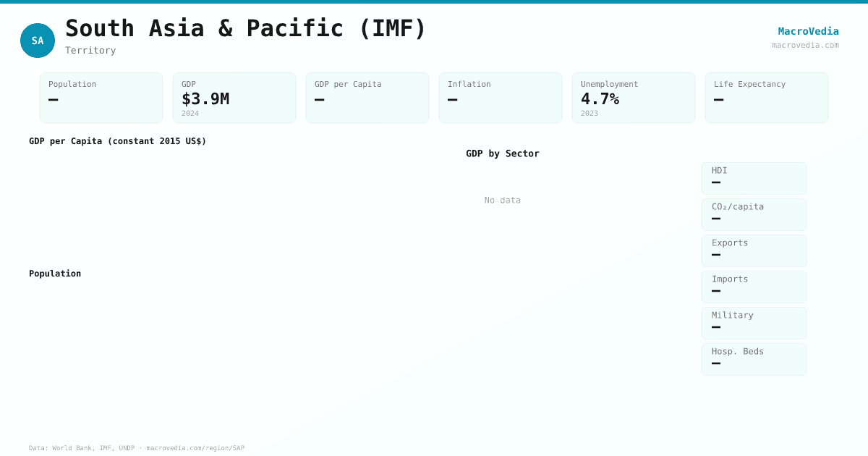Image resolution: width=868 pixels, height=456 pixels.
Task: Click the Population chart heading
Action: [x=55, y=274]
